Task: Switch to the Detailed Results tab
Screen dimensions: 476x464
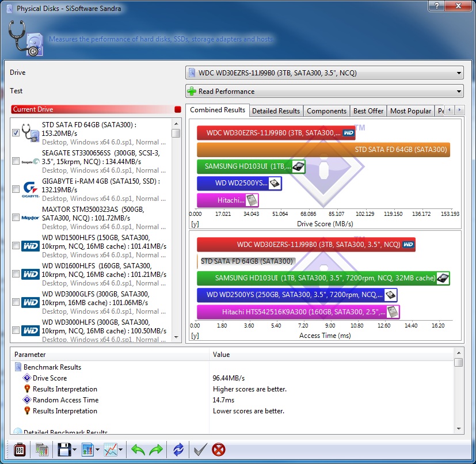Action: 276,111
